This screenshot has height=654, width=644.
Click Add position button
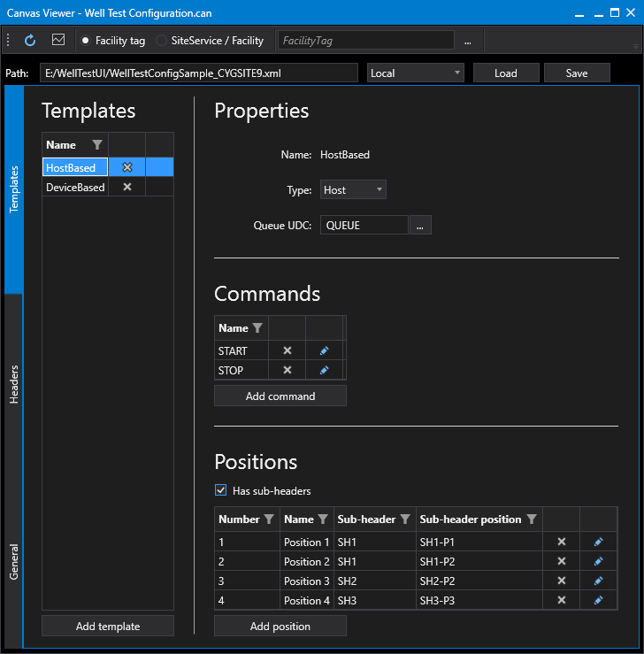(280, 626)
